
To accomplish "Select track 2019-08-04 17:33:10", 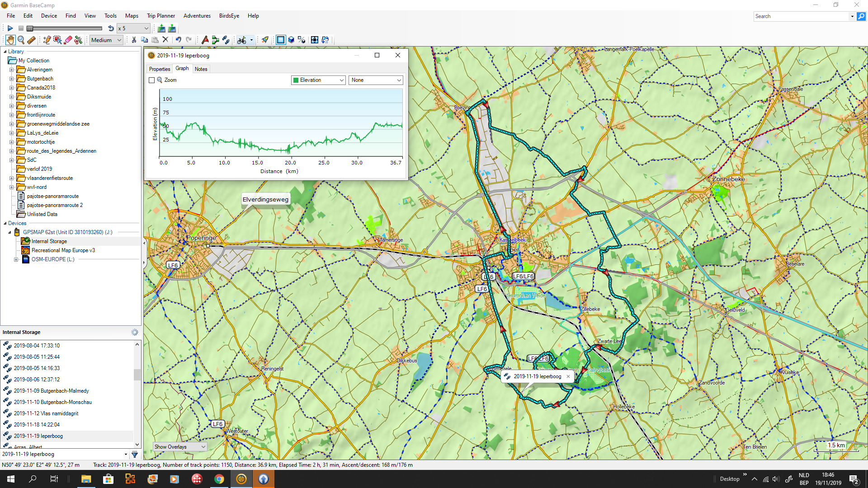I will tap(37, 346).
